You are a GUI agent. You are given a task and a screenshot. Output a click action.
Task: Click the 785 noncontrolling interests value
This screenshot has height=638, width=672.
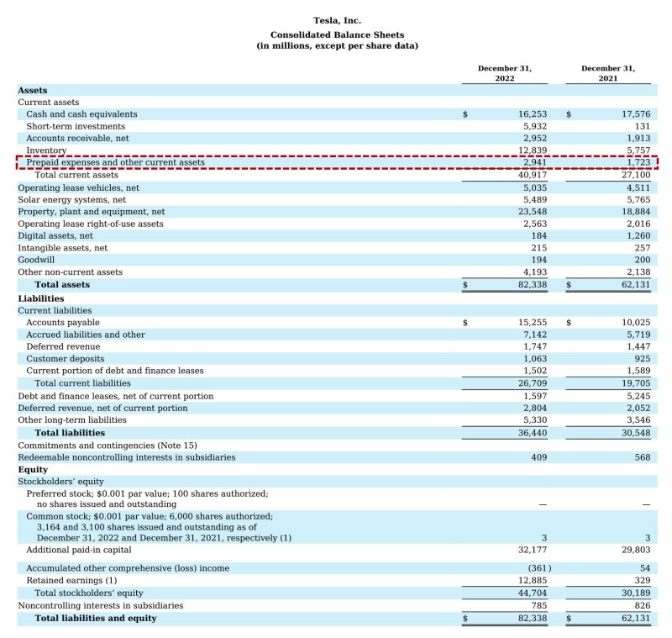pos(538,605)
